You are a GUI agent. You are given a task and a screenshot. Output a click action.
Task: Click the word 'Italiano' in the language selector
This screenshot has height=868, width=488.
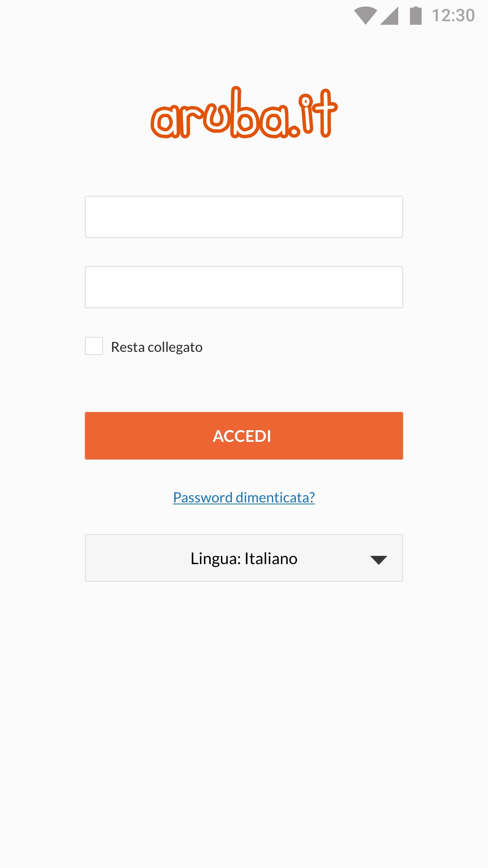271,559
